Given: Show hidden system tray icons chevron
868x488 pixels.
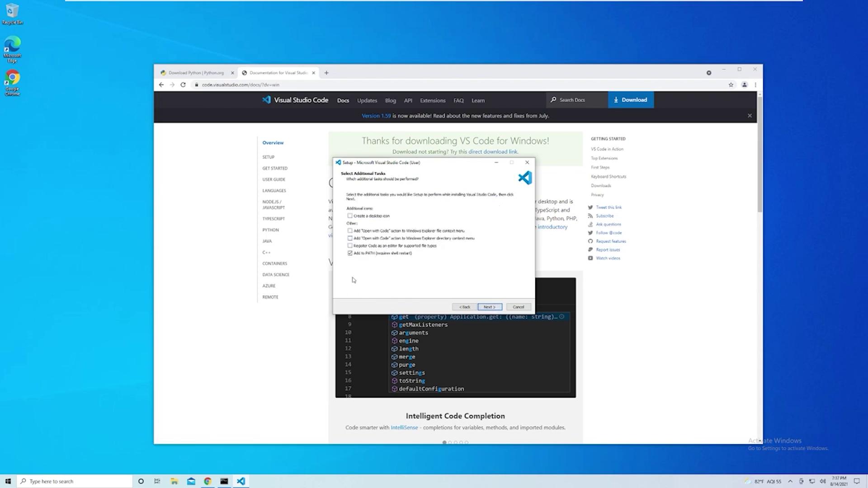Looking at the screenshot, I should tap(790, 481).
